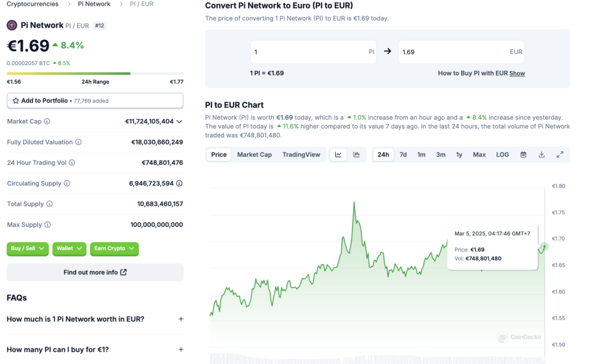
Task: Click the Pi Network coin logo
Action: tap(12, 25)
